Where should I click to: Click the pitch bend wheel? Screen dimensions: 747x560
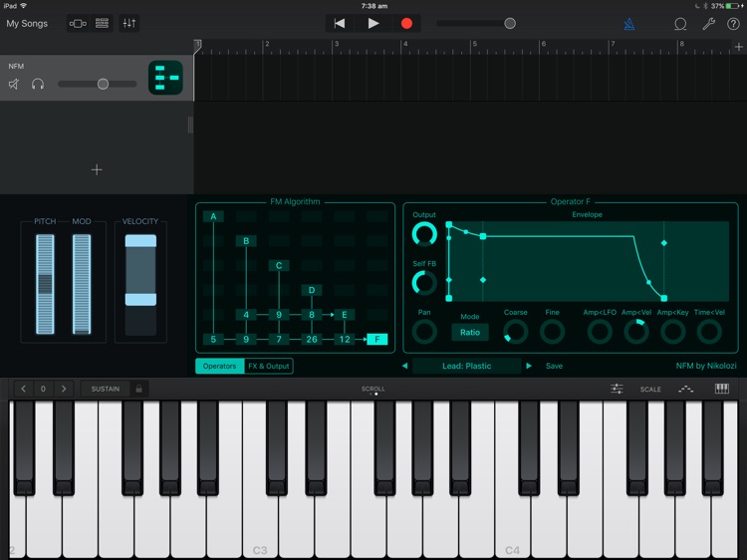(x=45, y=284)
